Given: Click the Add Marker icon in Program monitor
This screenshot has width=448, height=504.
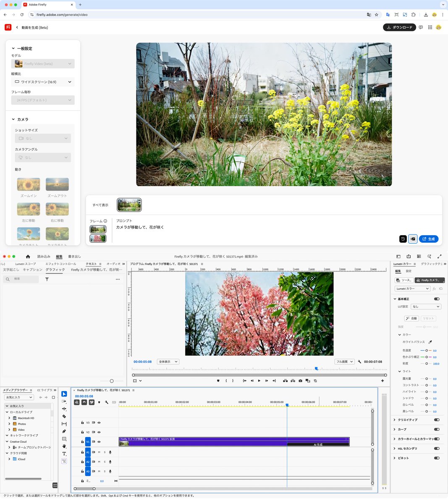Looking at the screenshot, I should (218, 381).
